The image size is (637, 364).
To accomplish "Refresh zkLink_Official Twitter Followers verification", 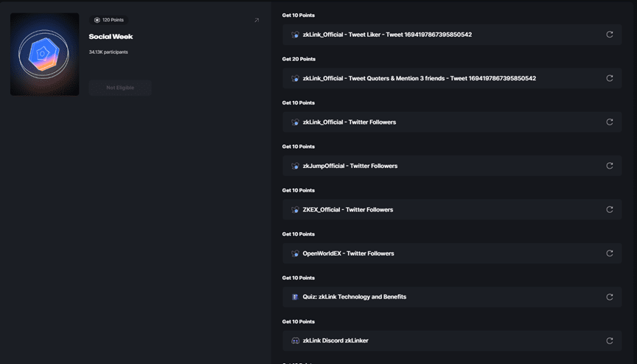I will (x=610, y=122).
